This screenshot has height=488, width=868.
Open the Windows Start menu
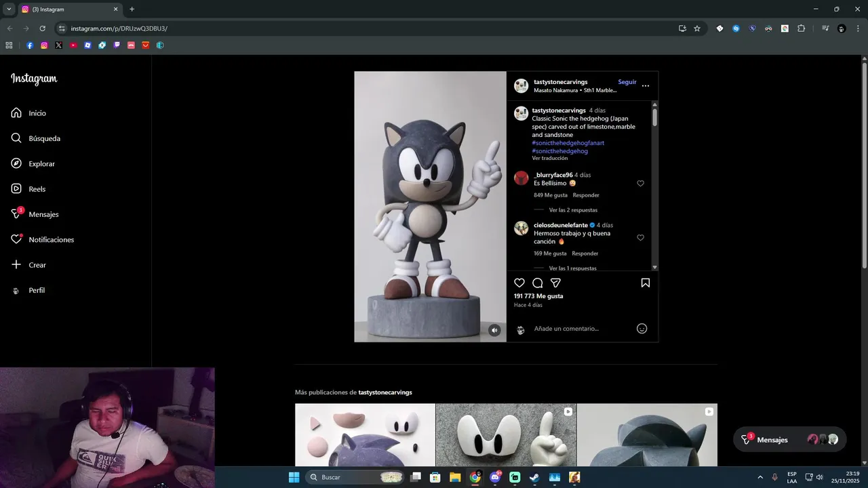tap(294, 477)
